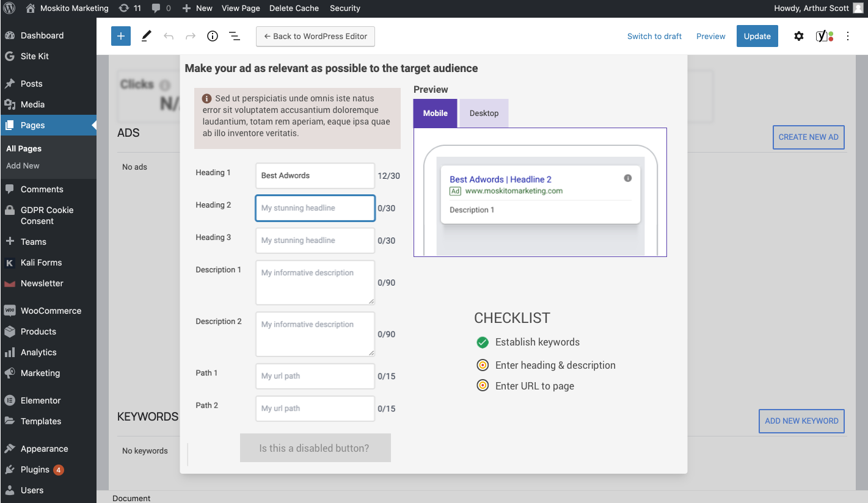Open Media library in sidebar
868x503 pixels.
(48, 104)
